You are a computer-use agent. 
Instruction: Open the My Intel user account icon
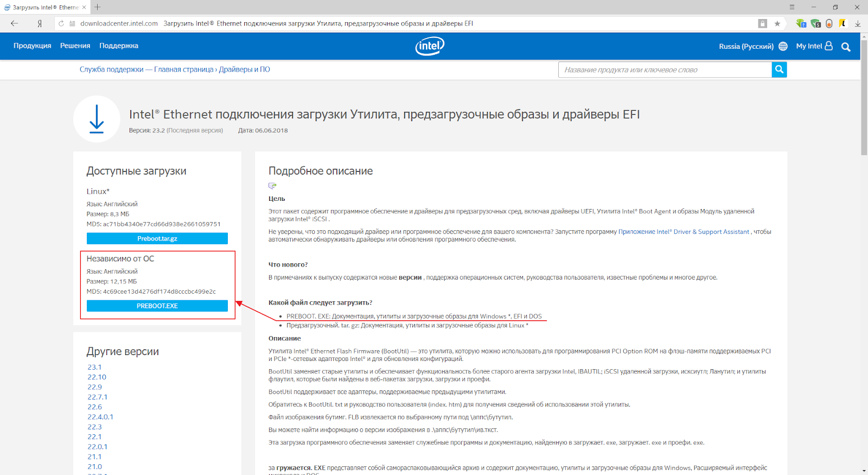[829, 46]
